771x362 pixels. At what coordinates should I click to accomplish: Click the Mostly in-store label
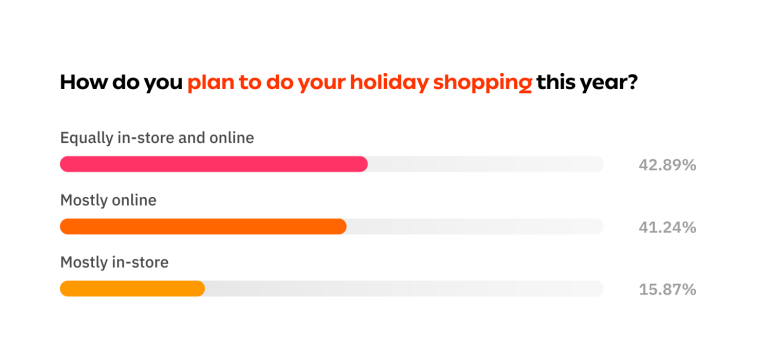point(114,262)
